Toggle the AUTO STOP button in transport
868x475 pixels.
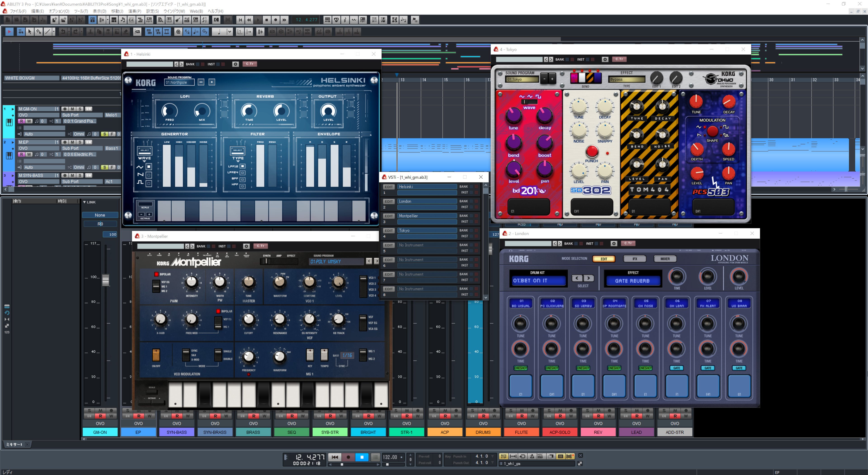503,456
